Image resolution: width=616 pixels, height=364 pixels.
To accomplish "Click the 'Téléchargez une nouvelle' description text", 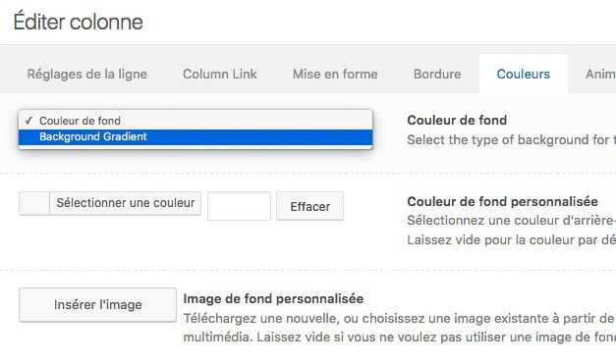I will pos(399,318).
